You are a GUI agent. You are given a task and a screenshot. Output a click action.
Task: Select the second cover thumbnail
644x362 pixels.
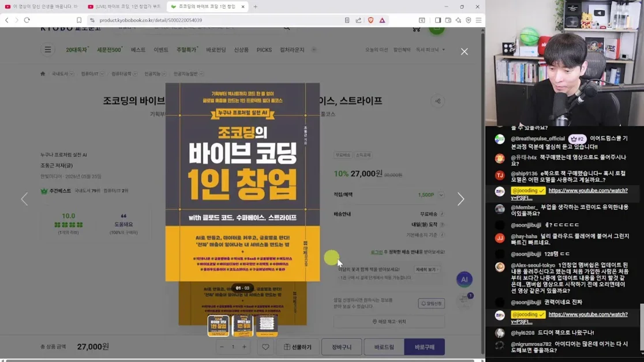[243, 326]
